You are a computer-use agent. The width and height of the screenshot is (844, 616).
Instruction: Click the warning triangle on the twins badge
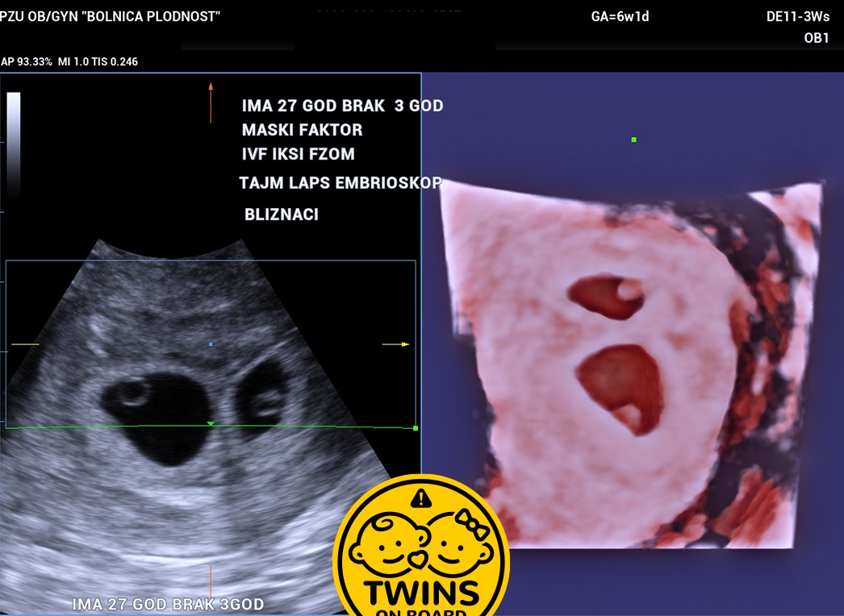(421, 498)
